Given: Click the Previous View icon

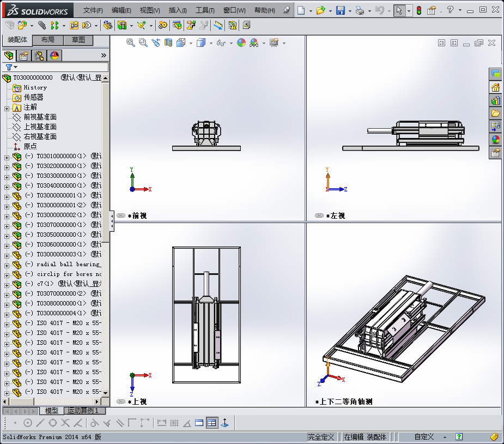Looking at the screenshot, I should 156,43.
